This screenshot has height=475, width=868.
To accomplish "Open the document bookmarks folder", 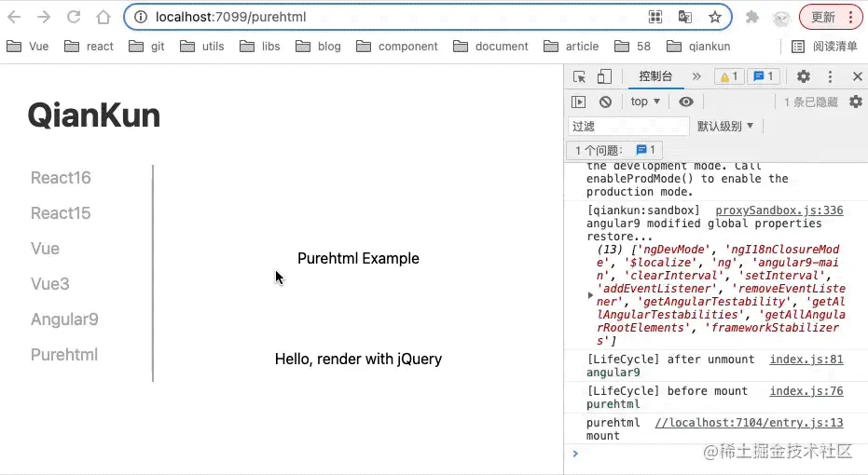I will [x=490, y=47].
